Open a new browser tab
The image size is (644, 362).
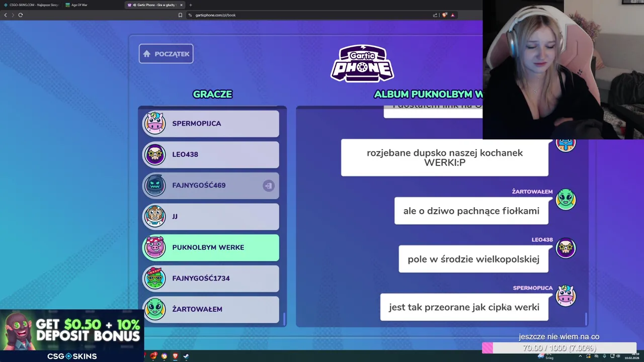pyautogui.click(x=191, y=5)
